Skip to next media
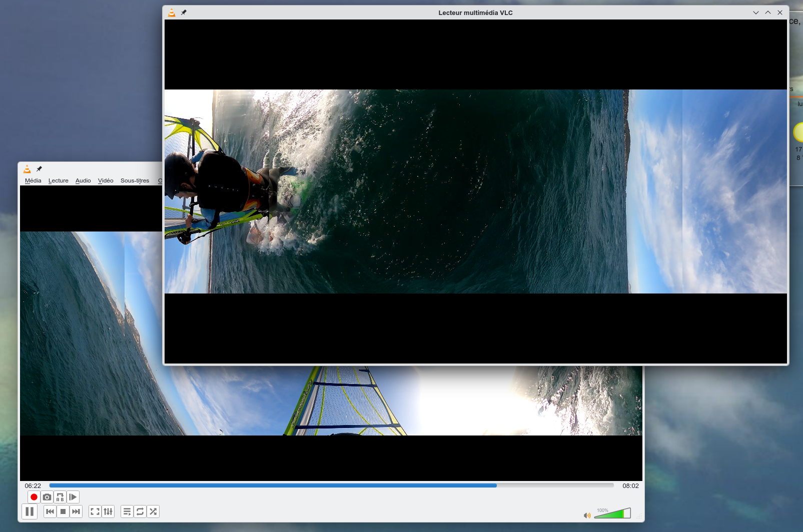This screenshot has height=532, width=803. tap(76, 511)
